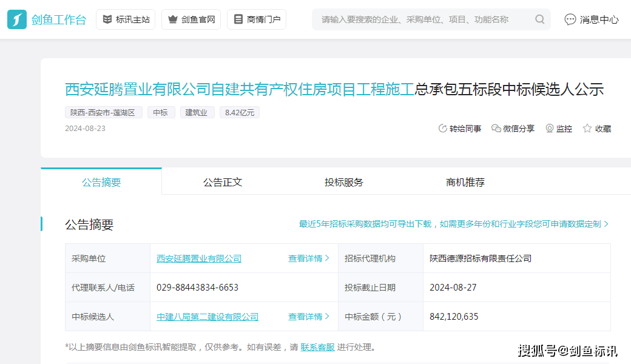
Task: Click the 联系客服 link
Action: (317, 347)
